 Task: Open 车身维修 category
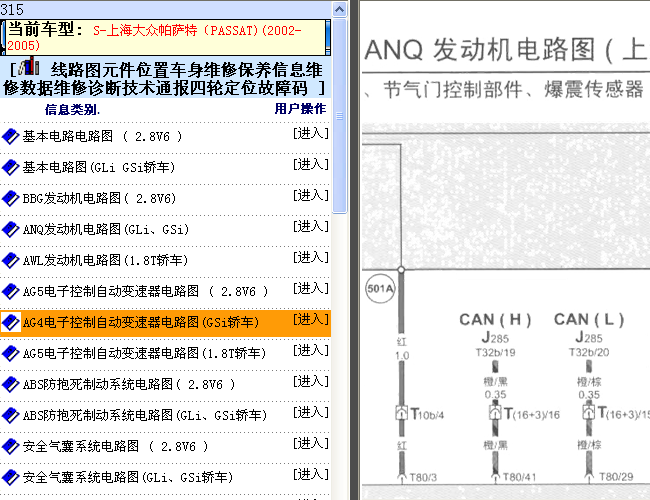[x=203, y=70]
